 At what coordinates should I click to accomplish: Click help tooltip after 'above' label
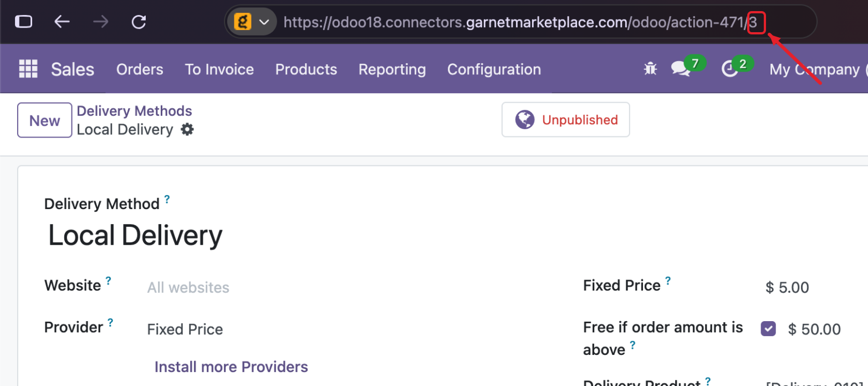(632, 346)
